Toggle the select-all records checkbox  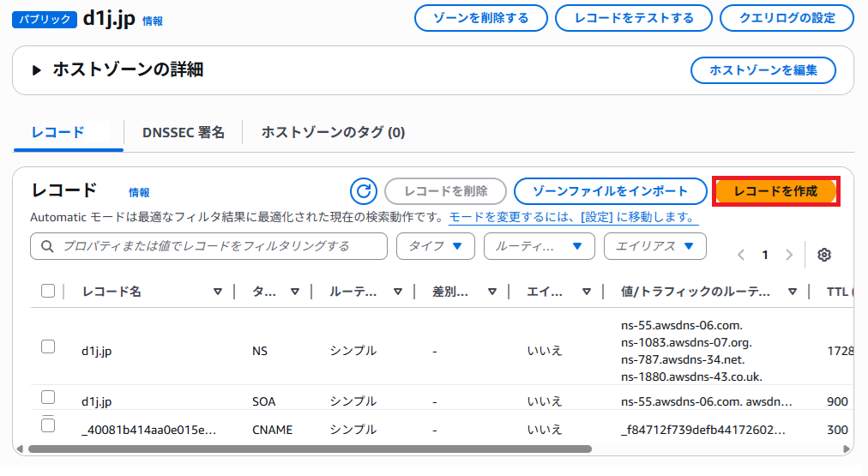pos(48,292)
